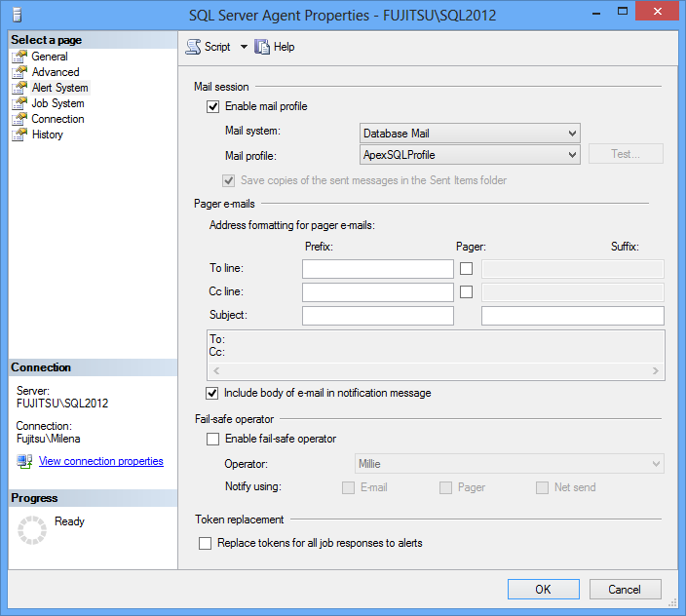Screen dimensions: 686x616
Task: Close the SQL Server Agent Properties window
Action: (657, 12)
